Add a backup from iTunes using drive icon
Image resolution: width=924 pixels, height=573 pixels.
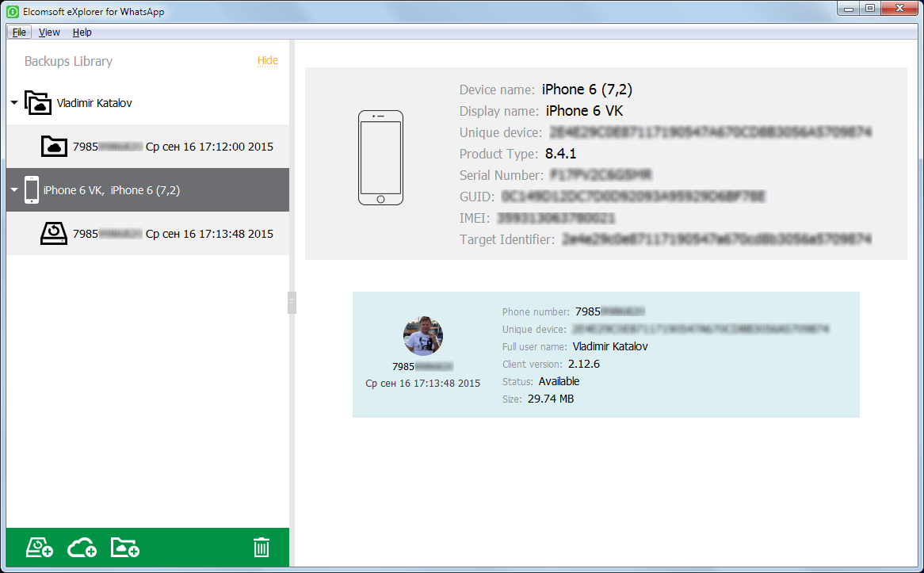[x=38, y=547]
